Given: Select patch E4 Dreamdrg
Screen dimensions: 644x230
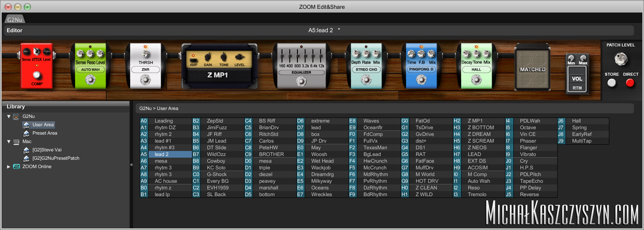Looking at the screenshot, I should pos(322,174).
